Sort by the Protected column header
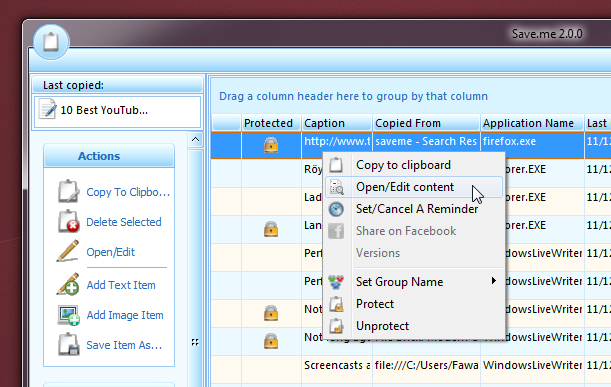The height and width of the screenshot is (387, 611). pos(271,123)
